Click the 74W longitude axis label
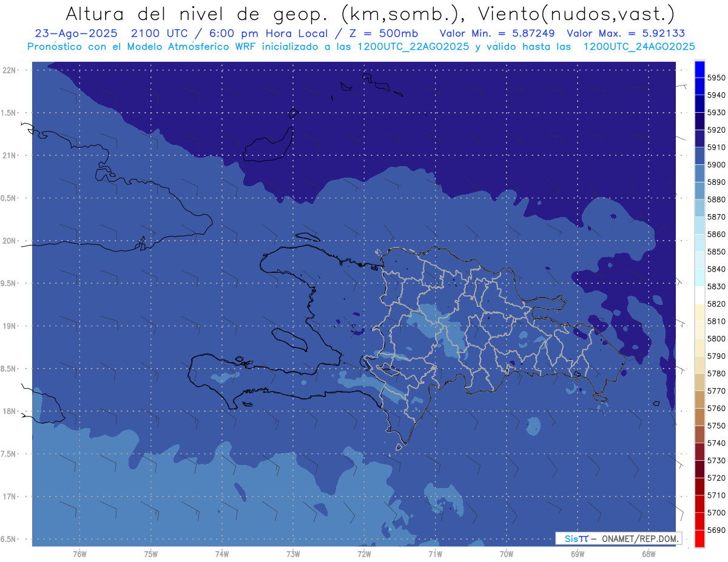 click(x=221, y=554)
